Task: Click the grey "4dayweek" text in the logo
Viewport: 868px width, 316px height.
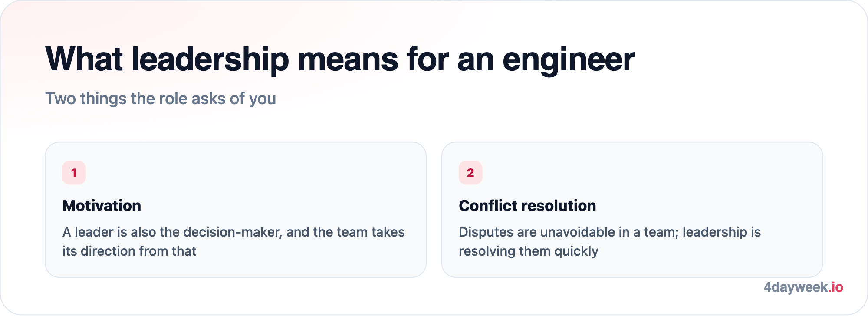Action: pos(796,287)
